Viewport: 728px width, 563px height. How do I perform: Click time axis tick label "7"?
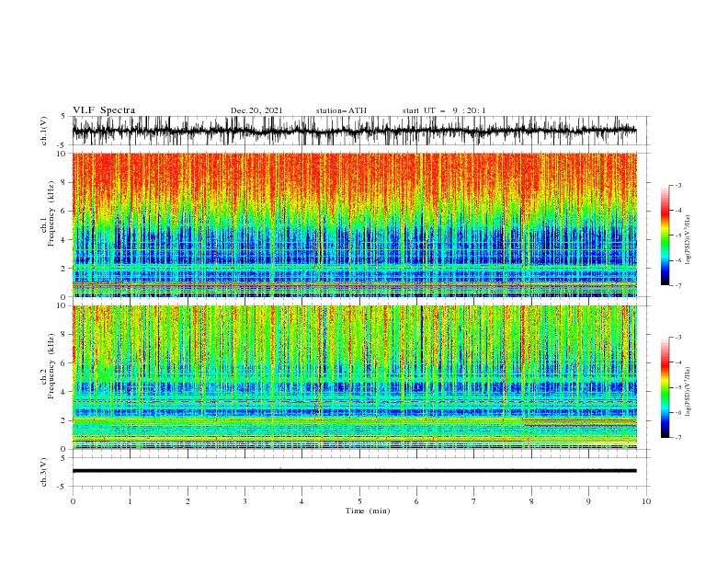pyautogui.click(x=473, y=501)
